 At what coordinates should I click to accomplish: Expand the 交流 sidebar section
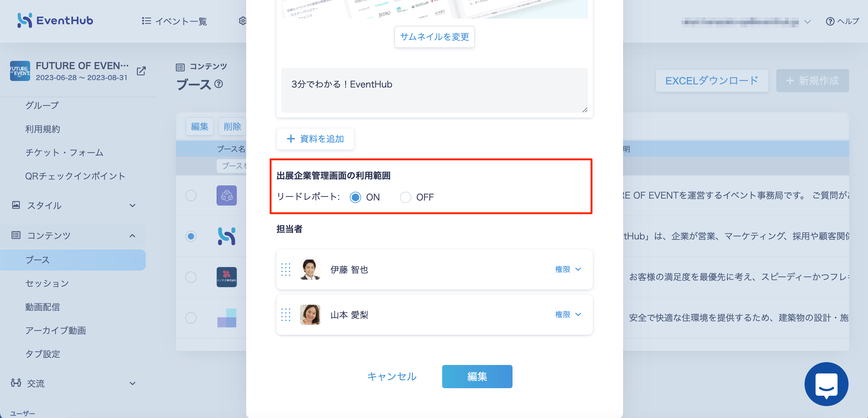[133, 383]
